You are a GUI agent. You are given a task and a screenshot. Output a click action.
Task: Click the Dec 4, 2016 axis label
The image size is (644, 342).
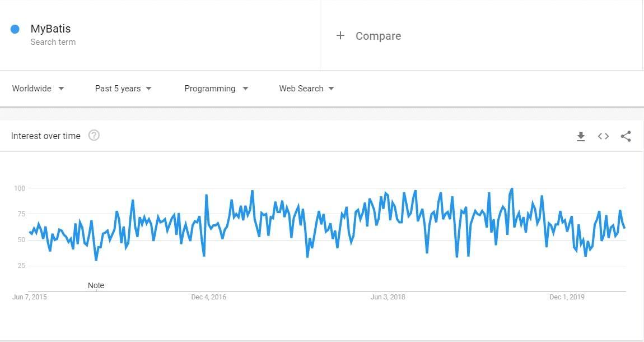[x=208, y=297]
